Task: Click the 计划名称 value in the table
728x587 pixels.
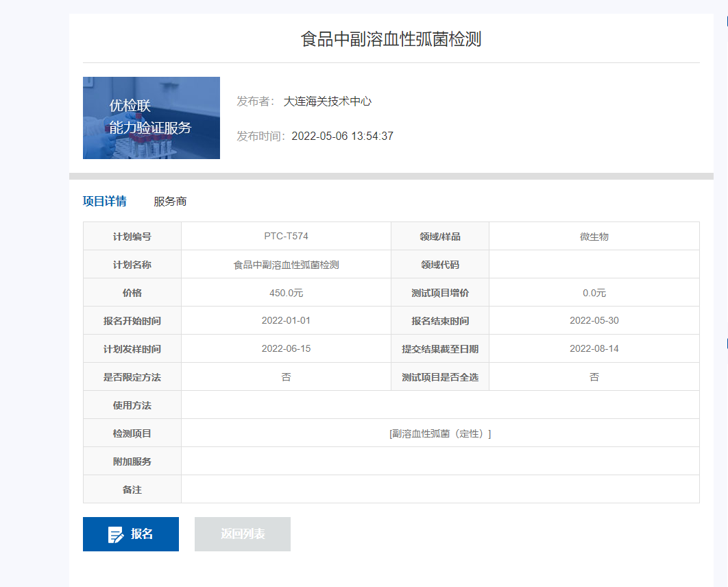Action: point(286,265)
